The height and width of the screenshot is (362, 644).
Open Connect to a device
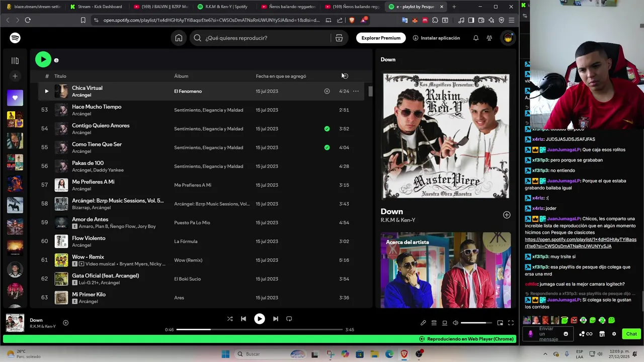[x=445, y=323]
